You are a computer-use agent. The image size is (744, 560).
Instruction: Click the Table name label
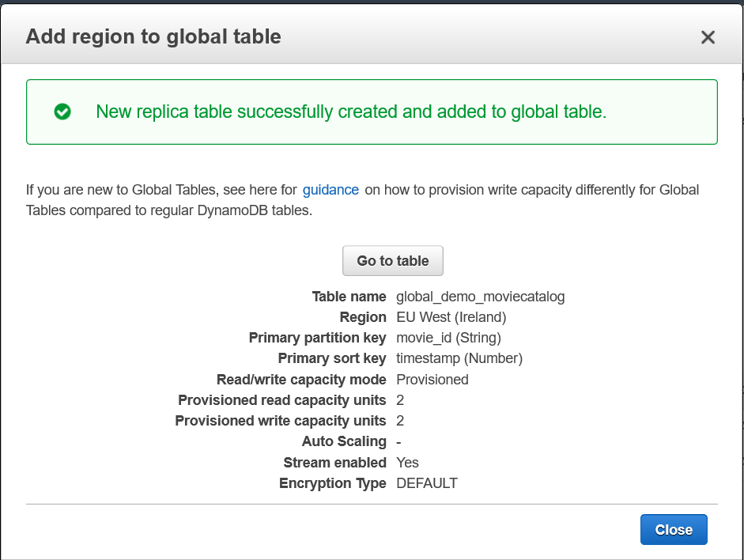click(349, 297)
